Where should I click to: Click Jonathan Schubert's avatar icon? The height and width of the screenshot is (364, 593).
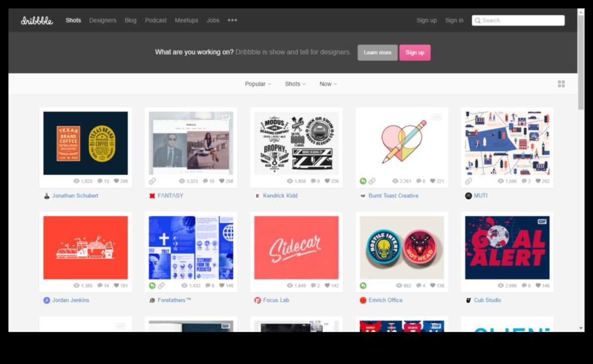[x=46, y=196]
